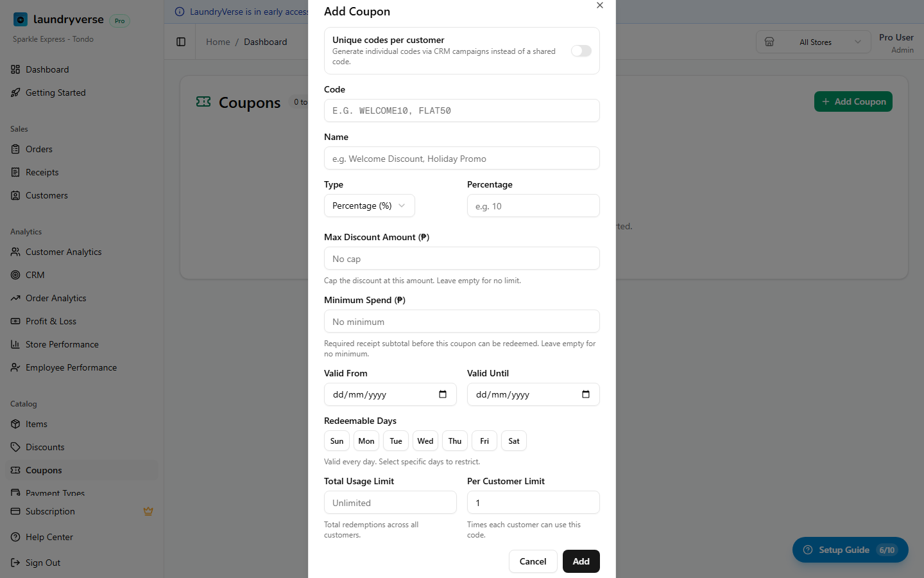Click the black Add button
This screenshot has width=924, height=578.
(x=581, y=561)
